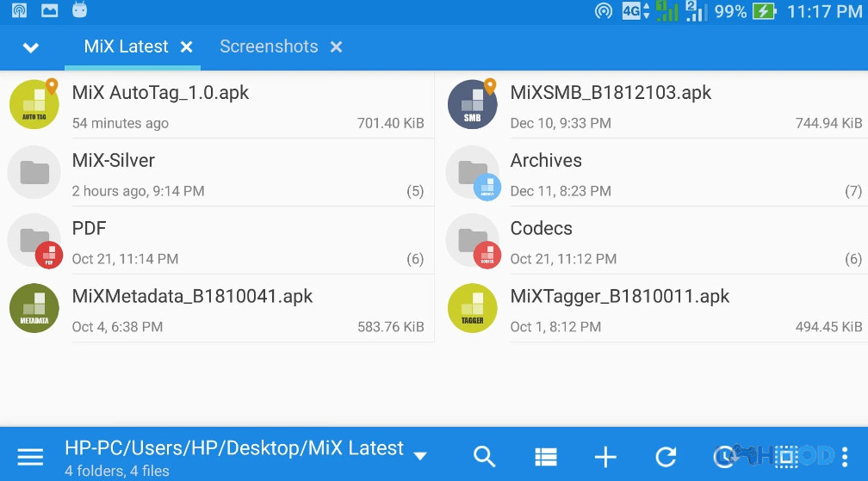The image size is (868, 481).
Task: Tap the 'Dec 10, 9:33 PM' date
Action: click(x=561, y=123)
